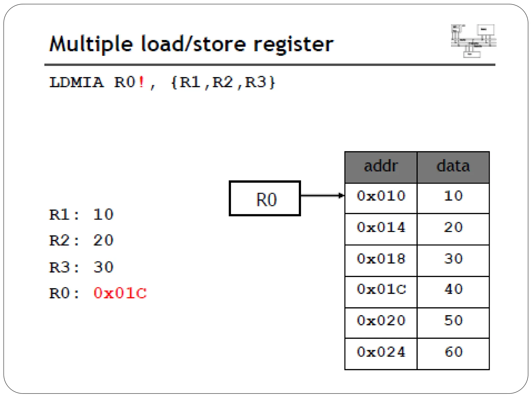Click the 'R2: 20' register line
Screen dimensions: 532x399
(81, 241)
